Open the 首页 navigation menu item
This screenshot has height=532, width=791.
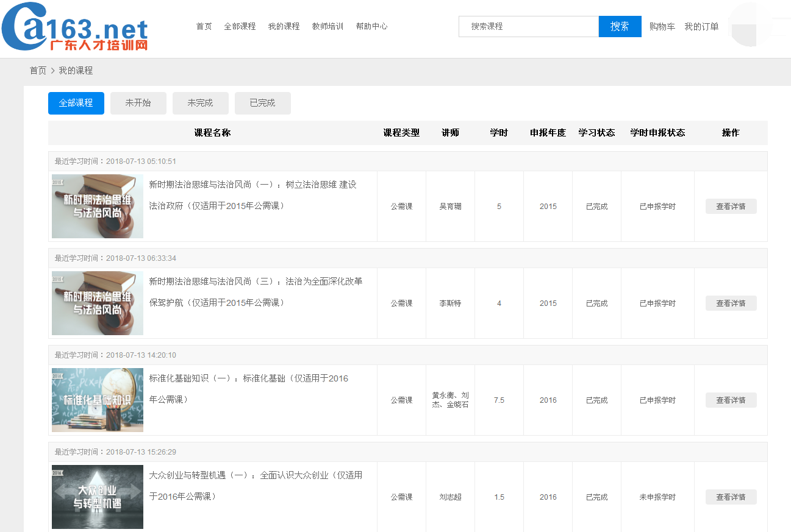click(x=204, y=26)
